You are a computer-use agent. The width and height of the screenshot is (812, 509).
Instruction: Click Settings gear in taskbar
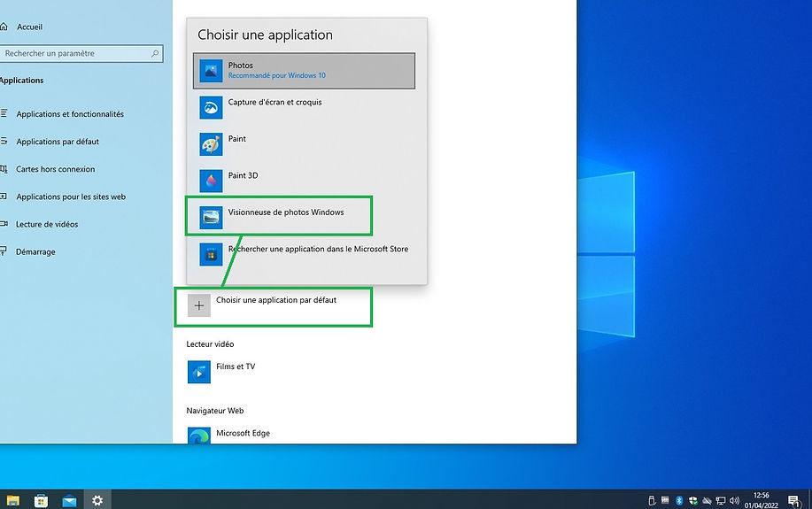click(97, 500)
